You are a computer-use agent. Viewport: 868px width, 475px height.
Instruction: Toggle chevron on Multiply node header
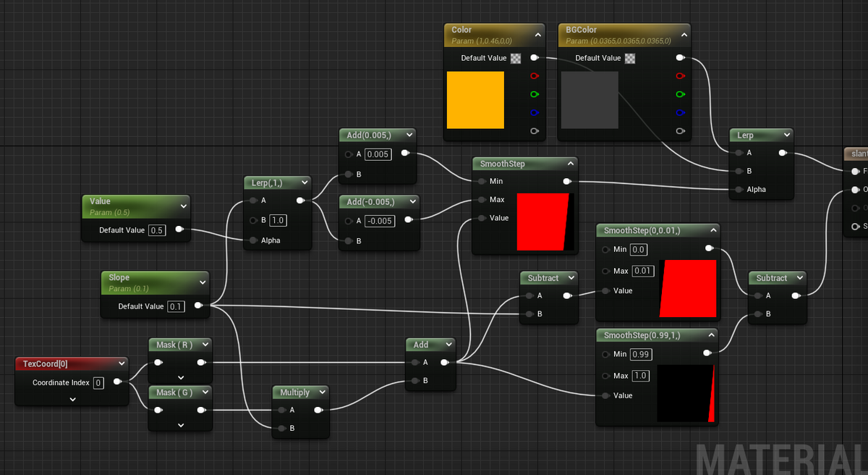[x=321, y=392]
